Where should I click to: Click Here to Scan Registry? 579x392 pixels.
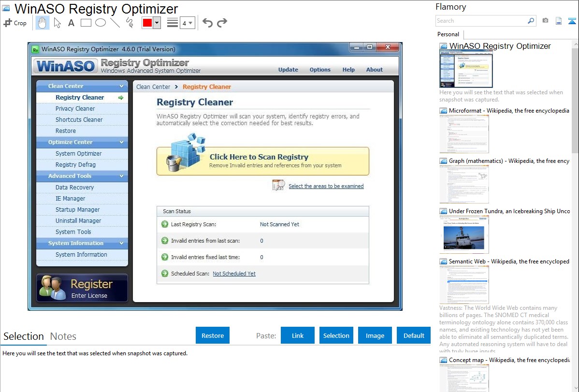263,161
